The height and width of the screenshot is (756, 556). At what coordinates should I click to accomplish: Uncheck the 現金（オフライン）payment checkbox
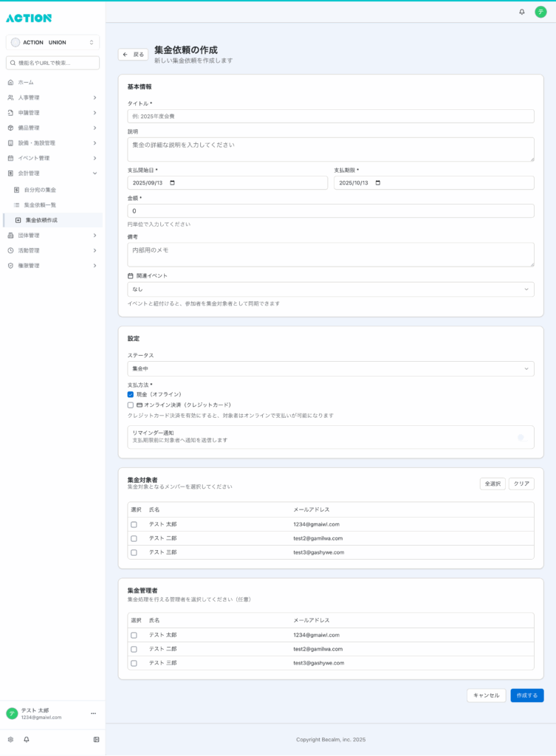[x=131, y=394]
